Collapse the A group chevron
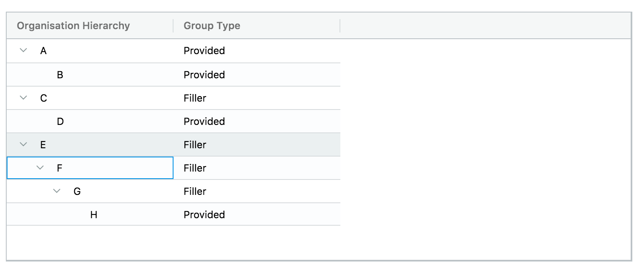 tap(23, 51)
